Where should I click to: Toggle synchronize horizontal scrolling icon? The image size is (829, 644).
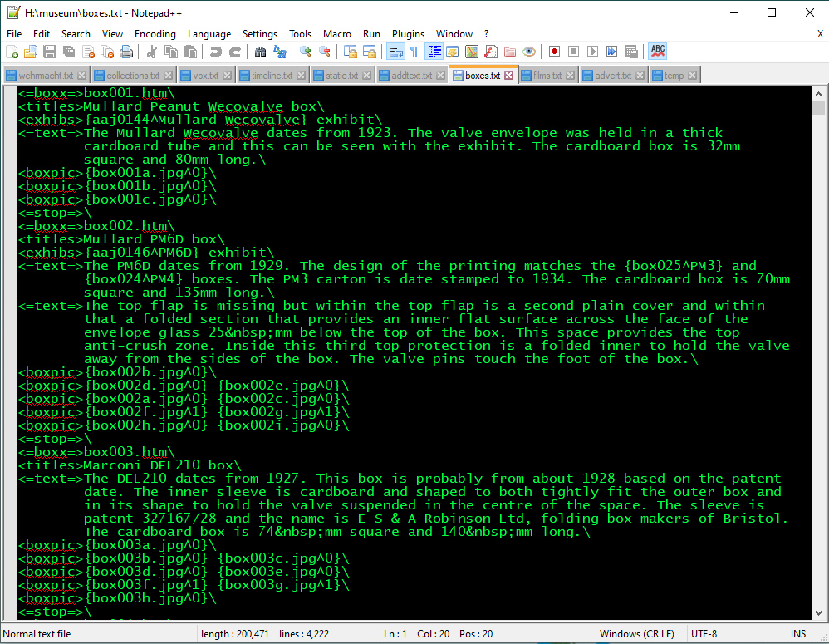[369, 52]
